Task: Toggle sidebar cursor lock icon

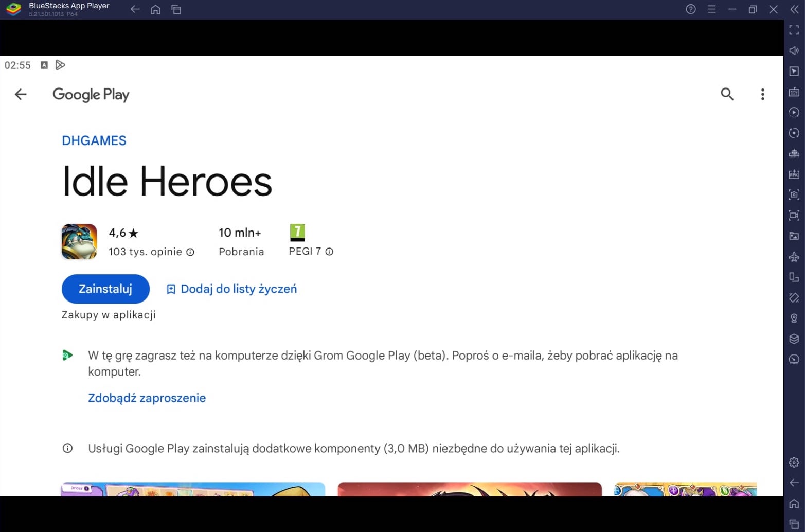Action: coord(794,71)
